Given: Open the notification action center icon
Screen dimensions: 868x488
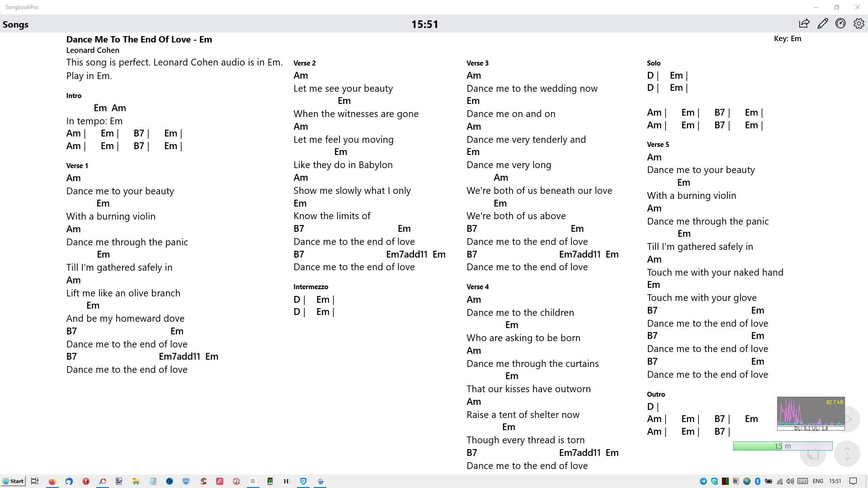Looking at the screenshot, I should [x=853, y=481].
